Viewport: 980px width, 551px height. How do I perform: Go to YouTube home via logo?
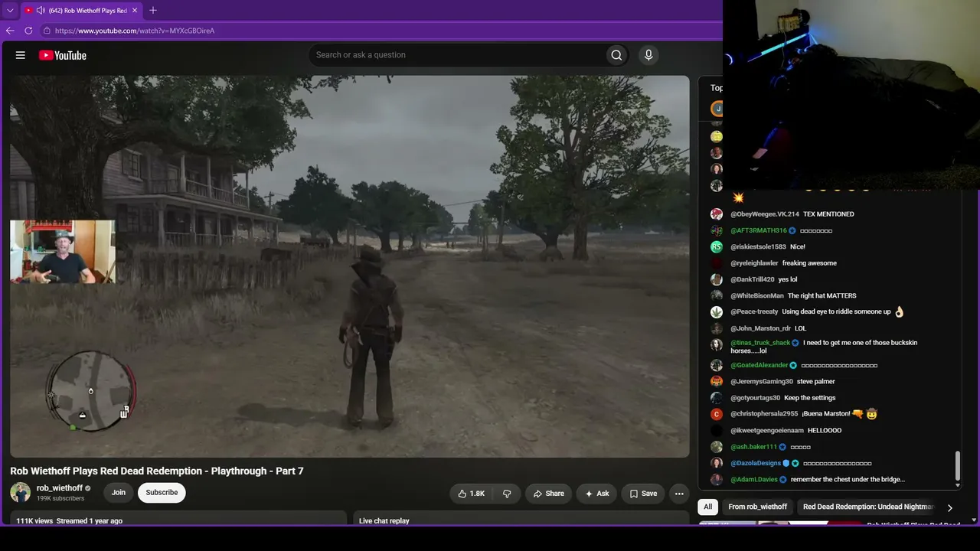[x=63, y=55]
